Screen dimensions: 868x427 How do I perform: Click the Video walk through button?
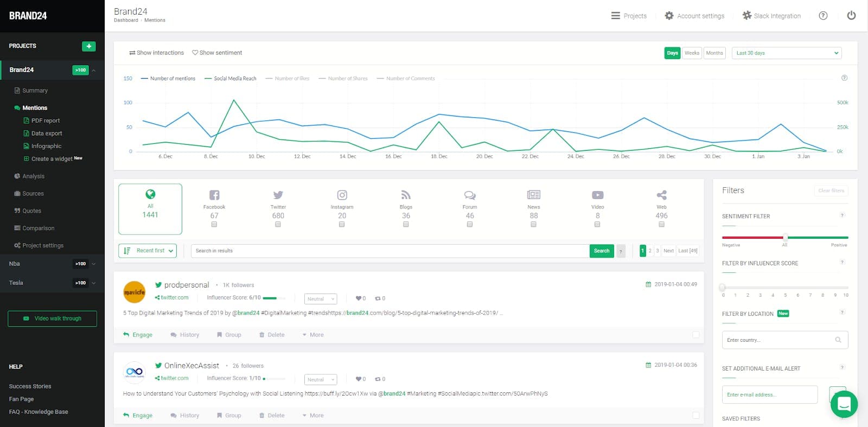(x=53, y=318)
